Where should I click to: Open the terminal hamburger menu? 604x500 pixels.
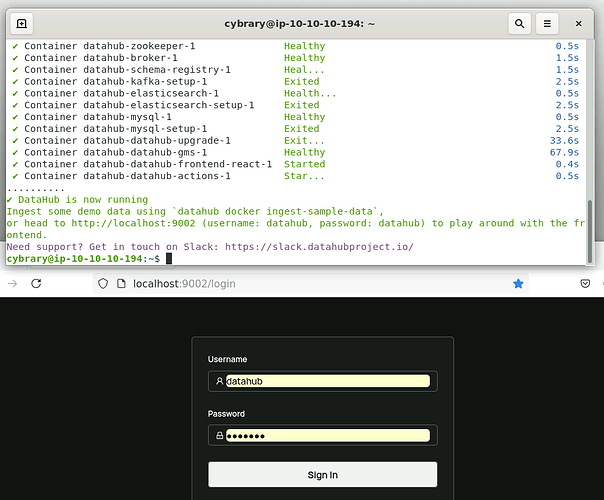tap(548, 23)
